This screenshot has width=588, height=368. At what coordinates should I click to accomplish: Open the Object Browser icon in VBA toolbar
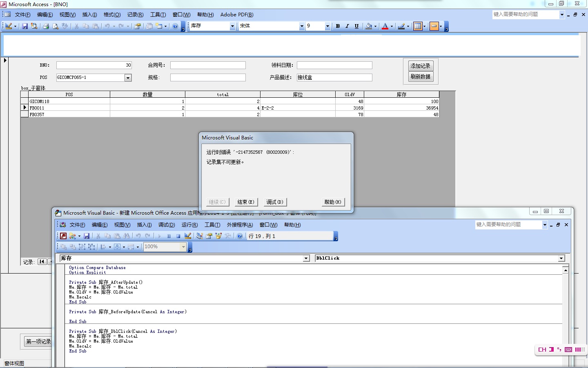click(218, 236)
